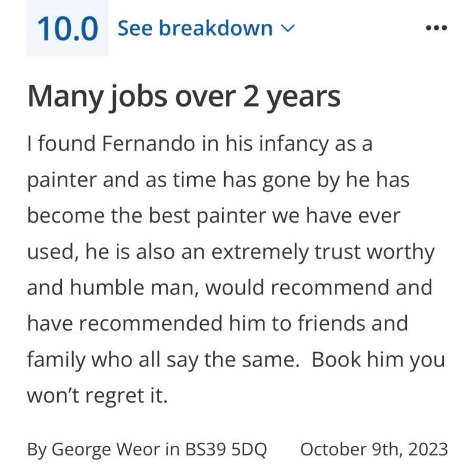This screenshot has height=475, width=476.
Task: Click the See breakdown link
Action: pyautogui.click(x=195, y=28)
